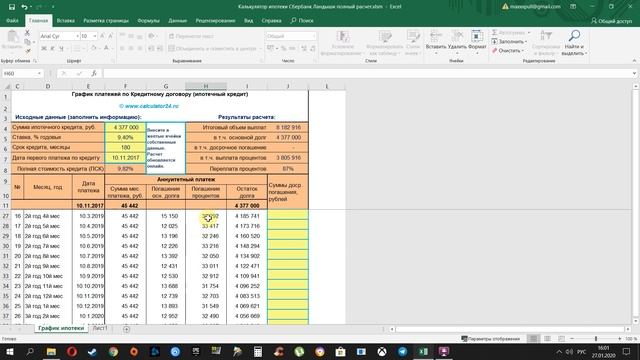Screen dimensions: 640x360
Task: Open the Файл menu tab
Action: tap(12, 21)
